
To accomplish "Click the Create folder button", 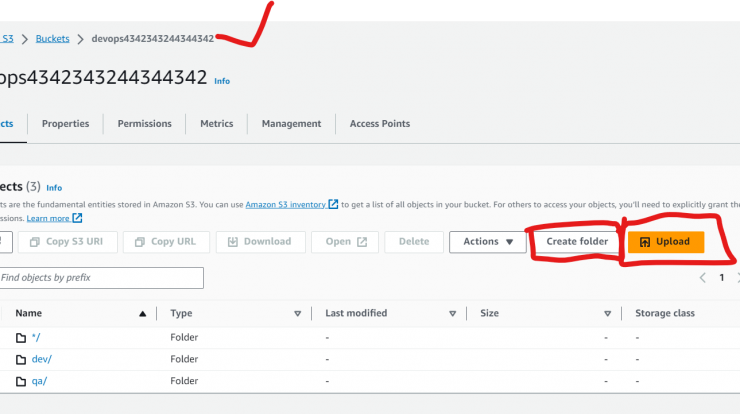I will pos(577,242).
